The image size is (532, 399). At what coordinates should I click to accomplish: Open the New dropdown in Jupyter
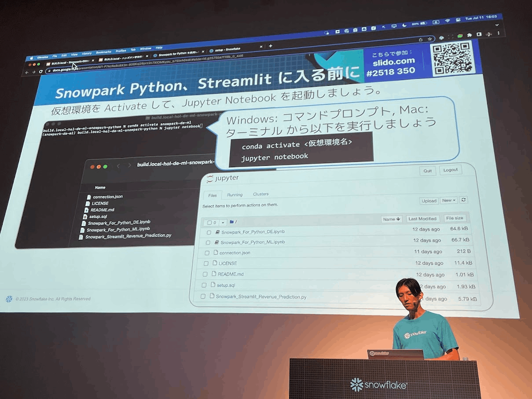(449, 200)
